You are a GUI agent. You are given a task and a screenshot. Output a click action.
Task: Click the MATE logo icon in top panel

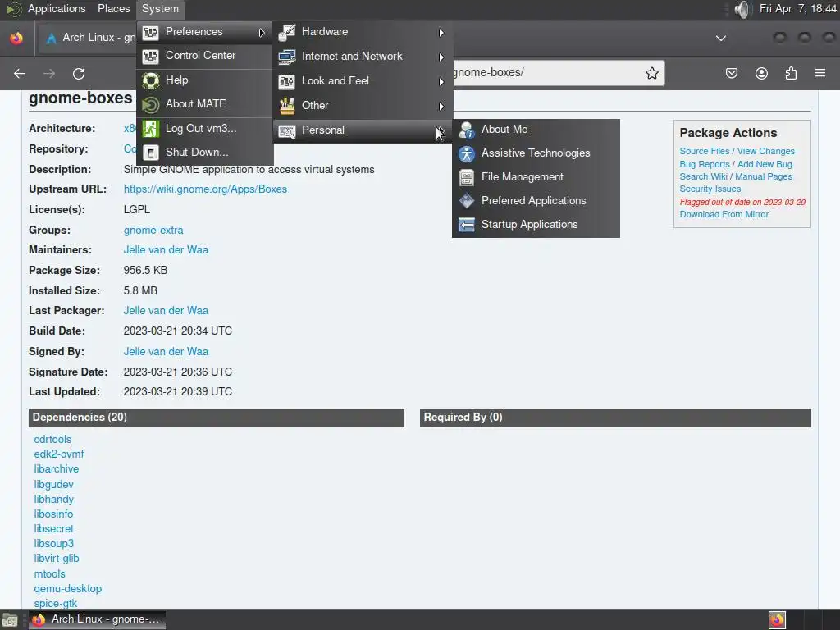pyautogui.click(x=14, y=9)
